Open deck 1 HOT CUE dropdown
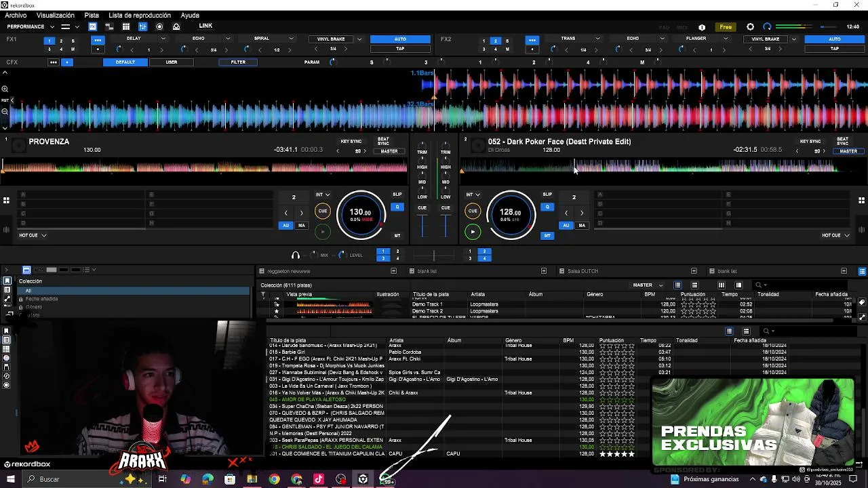The image size is (868, 488). point(33,235)
